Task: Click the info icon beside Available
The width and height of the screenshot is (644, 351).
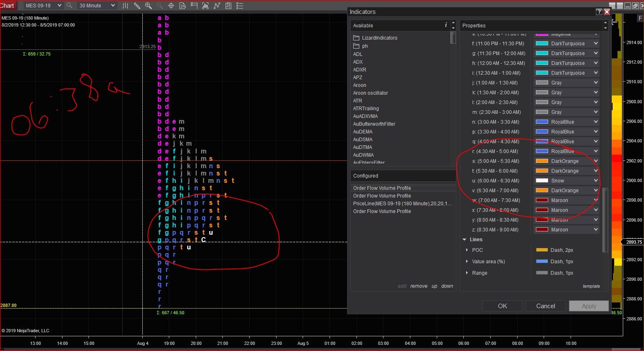Action: point(446,25)
